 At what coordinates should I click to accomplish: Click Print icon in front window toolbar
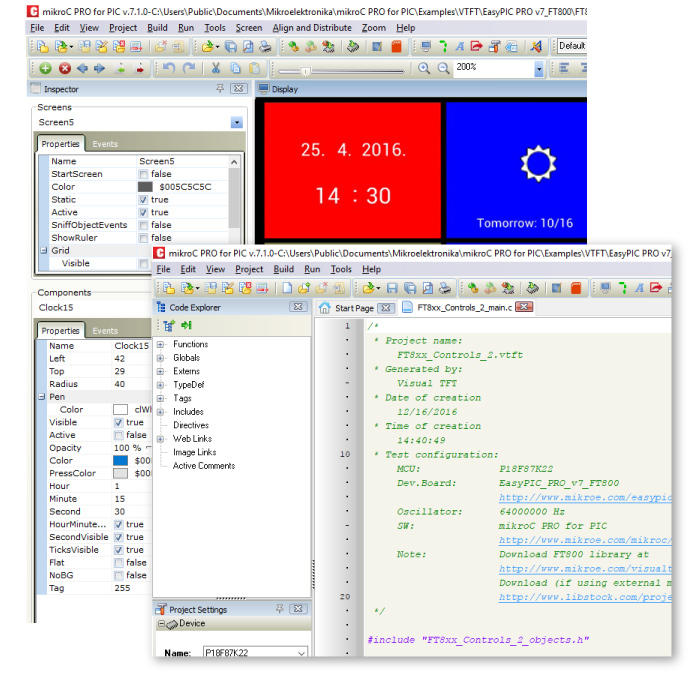(x=445, y=288)
